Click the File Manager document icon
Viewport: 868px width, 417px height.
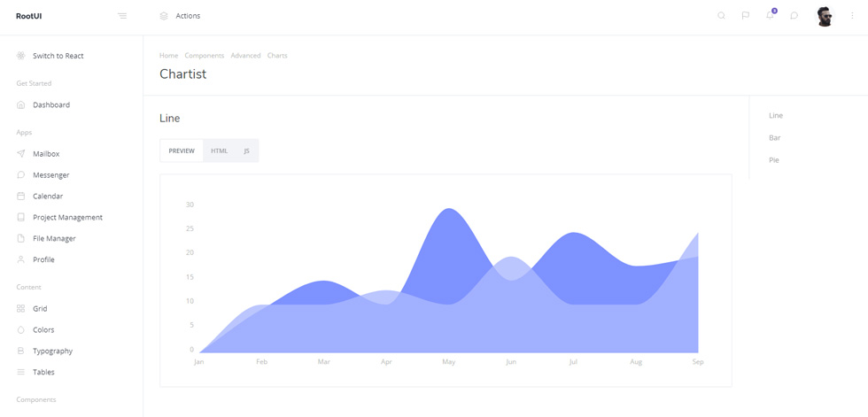21,238
